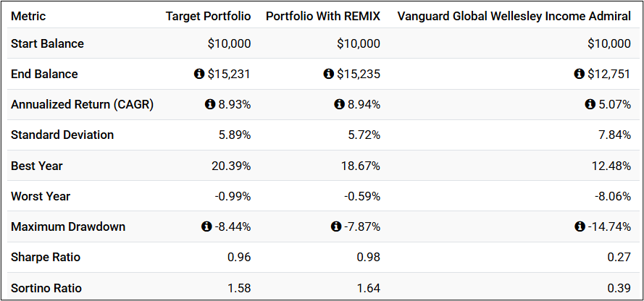Click the Target Portfolio column header
Image resolution: width=644 pixels, height=301 pixels.
[208, 16]
